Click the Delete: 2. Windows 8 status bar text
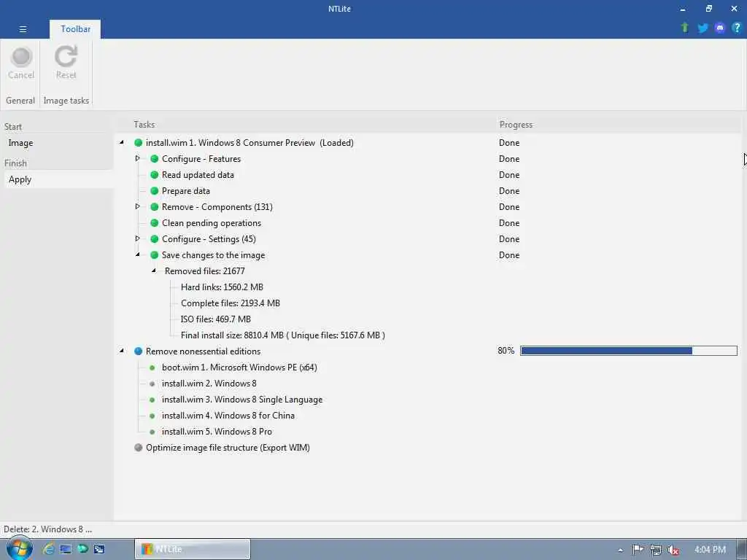Viewport: 747px width, 560px height. pos(47,529)
